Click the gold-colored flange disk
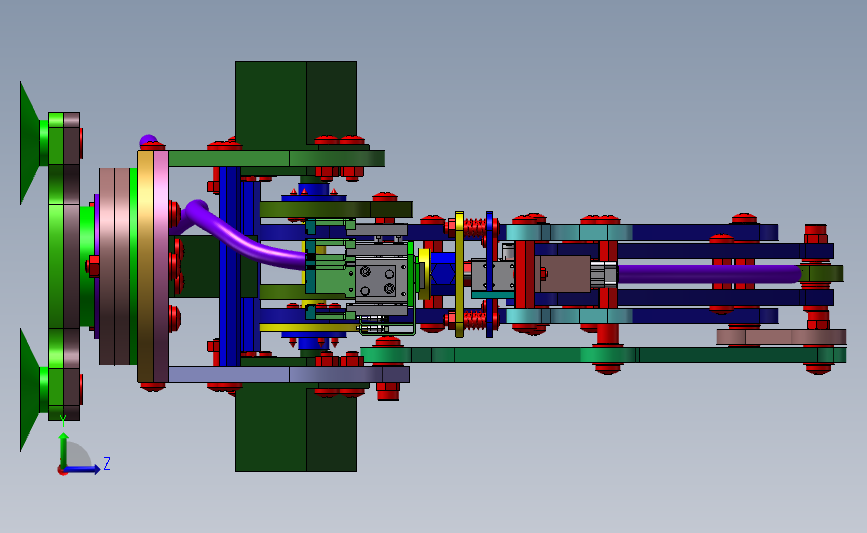 (x=145, y=266)
